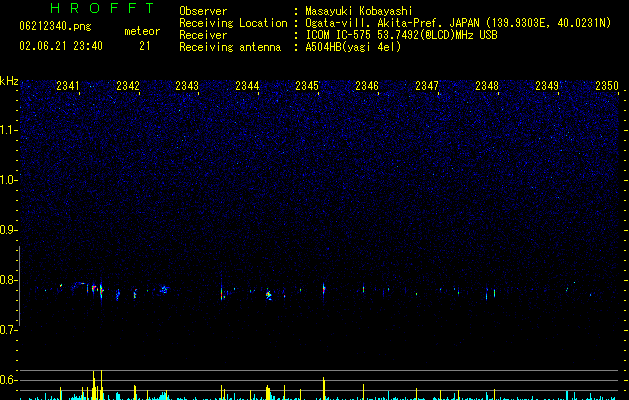This screenshot has height=400, width=629.
Task: Click the Receiving antenna label
Action: [x=230, y=47]
